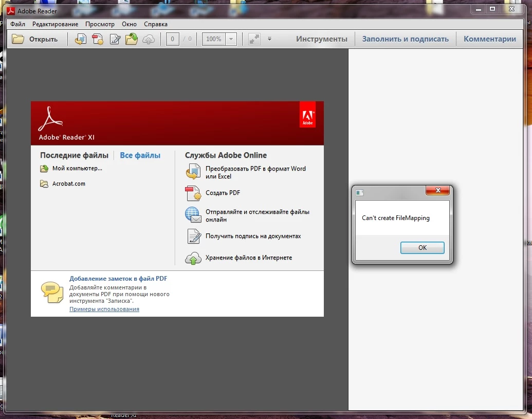Viewport: 532px width, 419px height.
Task: Click Мой компьютер... entry
Action: tap(77, 168)
